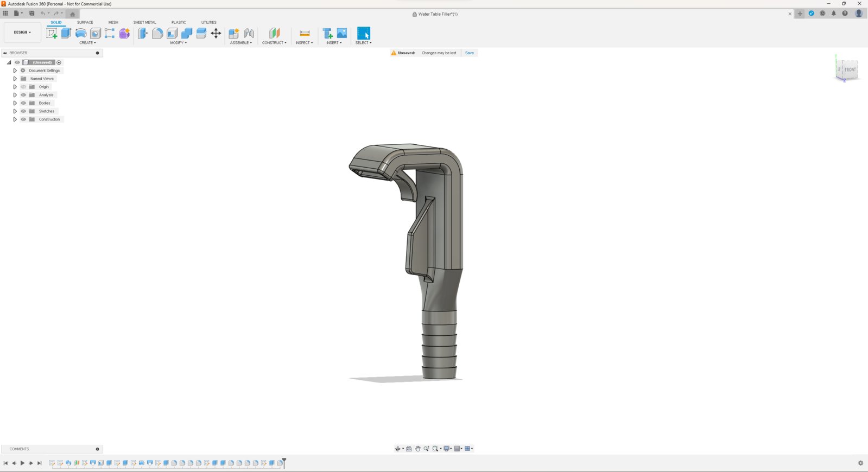This screenshot has width=868, height=472.
Task: Click the Save link in unsaved warning
Action: [470, 53]
